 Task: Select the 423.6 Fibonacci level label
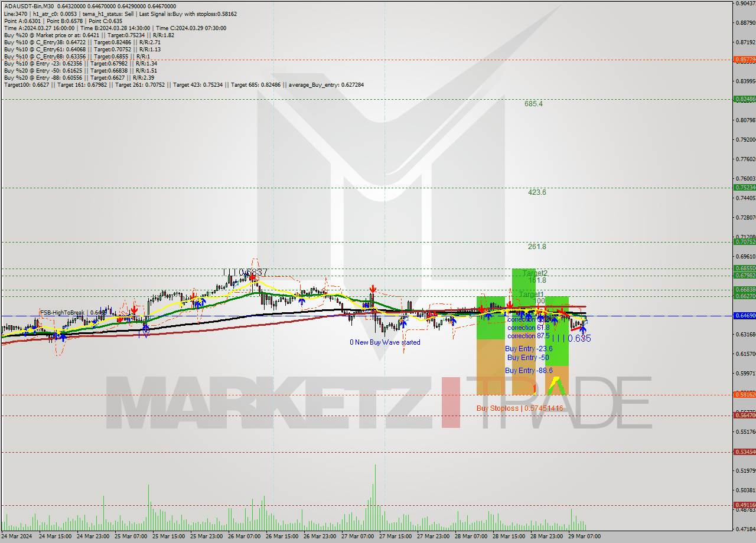tap(537, 192)
